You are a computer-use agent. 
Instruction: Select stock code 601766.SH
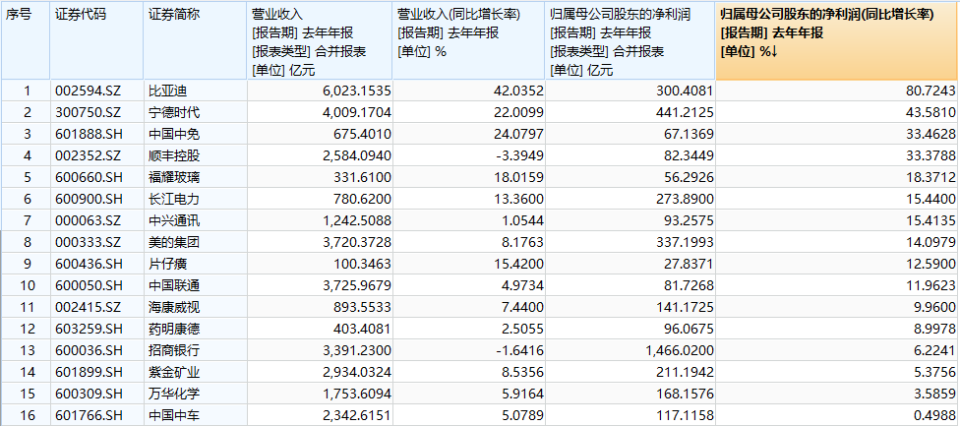[89, 415]
